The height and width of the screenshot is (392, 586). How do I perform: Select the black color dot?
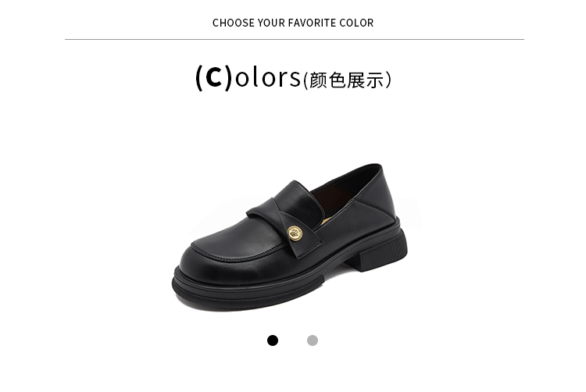click(x=273, y=340)
